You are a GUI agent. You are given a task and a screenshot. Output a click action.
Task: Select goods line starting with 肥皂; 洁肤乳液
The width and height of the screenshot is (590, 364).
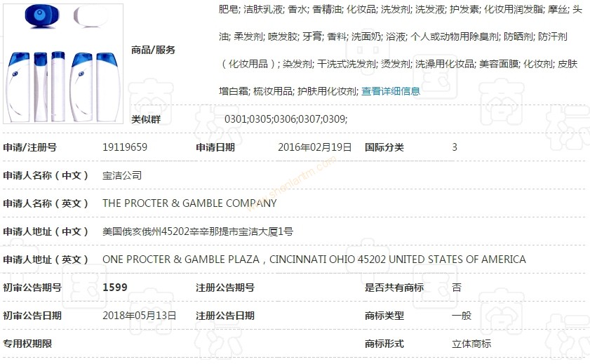pos(401,9)
